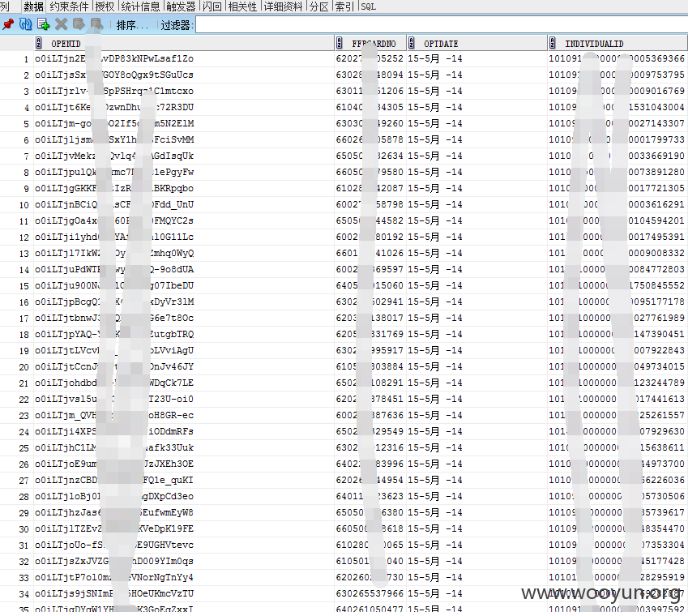Click the OPENID column header

(184, 43)
